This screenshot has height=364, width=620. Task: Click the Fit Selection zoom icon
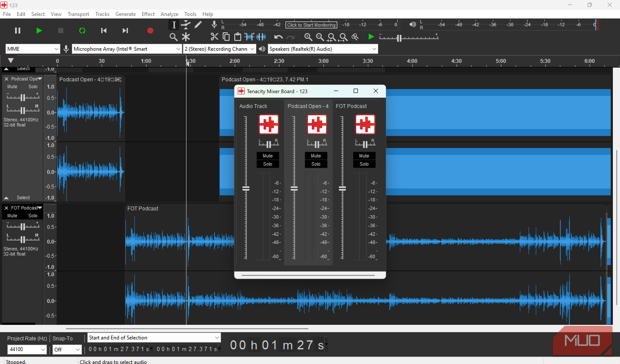tap(332, 37)
